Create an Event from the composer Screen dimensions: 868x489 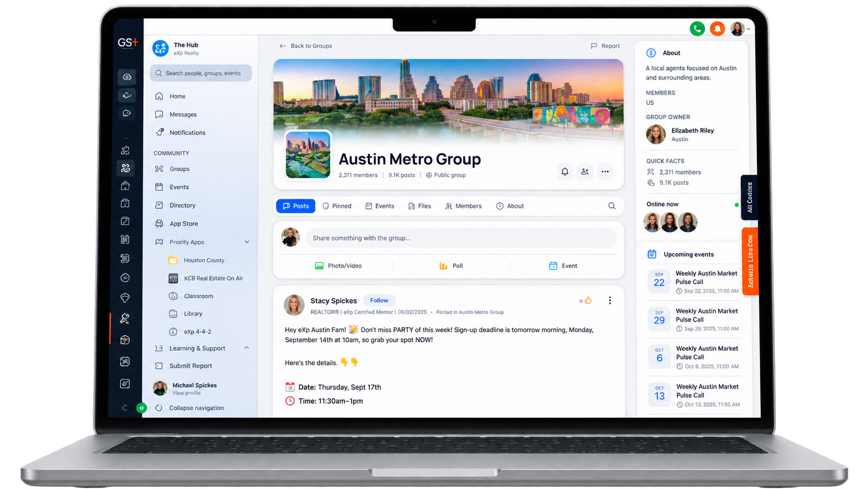[563, 266]
